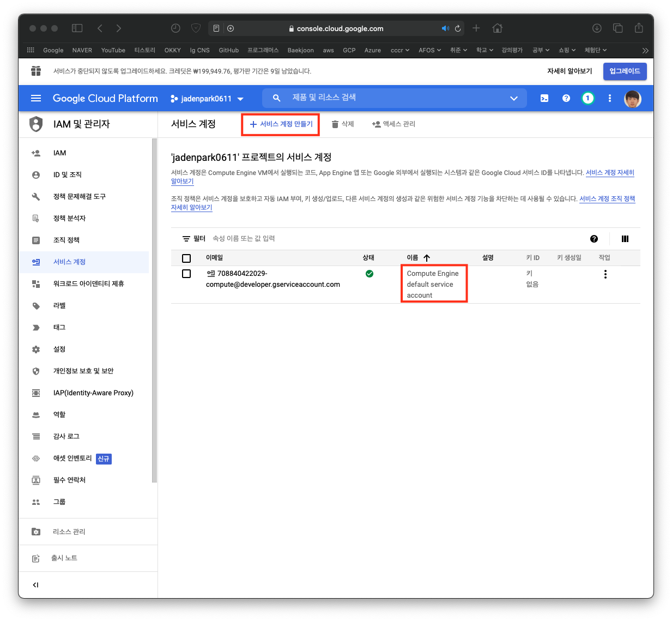Click '액세스 관리' button
Viewport: 672px width, 621px height.
[393, 124]
